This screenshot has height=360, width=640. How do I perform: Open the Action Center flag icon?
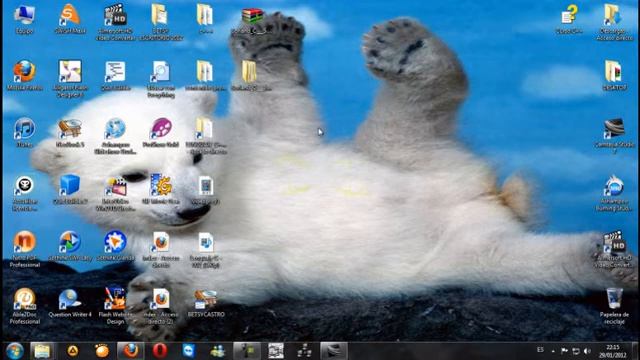[564, 351]
